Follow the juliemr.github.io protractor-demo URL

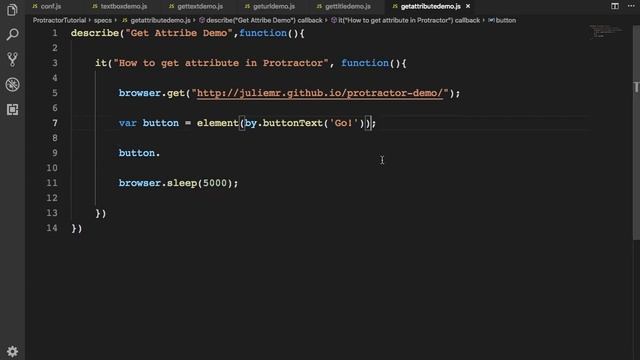[320, 93]
